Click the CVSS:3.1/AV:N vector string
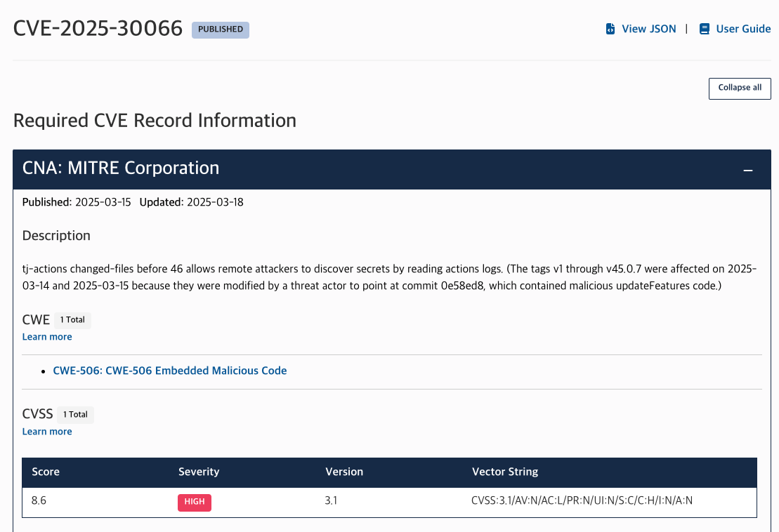Screen dimensions: 779x532 click(x=582, y=500)
